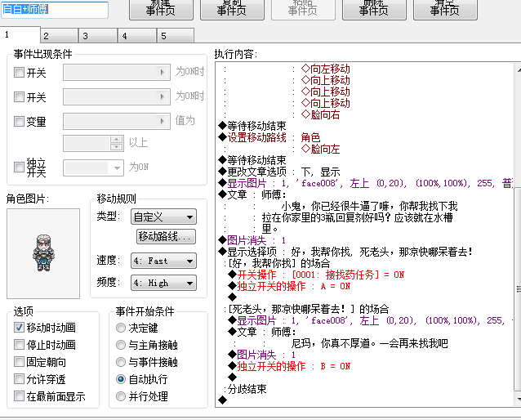
Task: Select the 与事件接触 trigger radio button
Action: [x=121, y=362]
